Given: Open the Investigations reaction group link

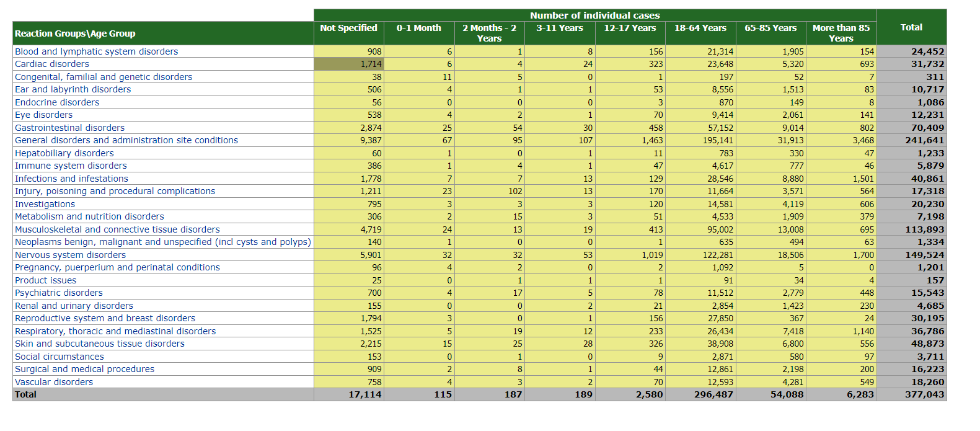Looking at the screenshot, I should coord(45,204).
